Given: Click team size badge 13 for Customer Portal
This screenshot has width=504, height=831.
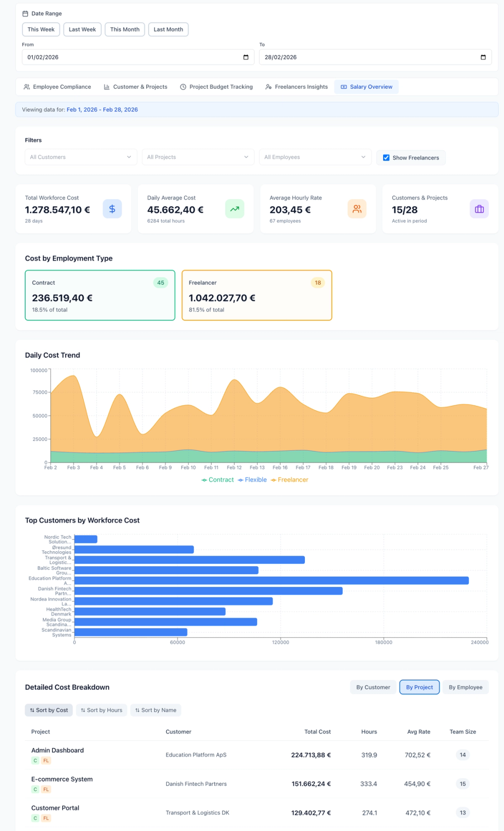Looking at the screenshot, I should 463,812.
